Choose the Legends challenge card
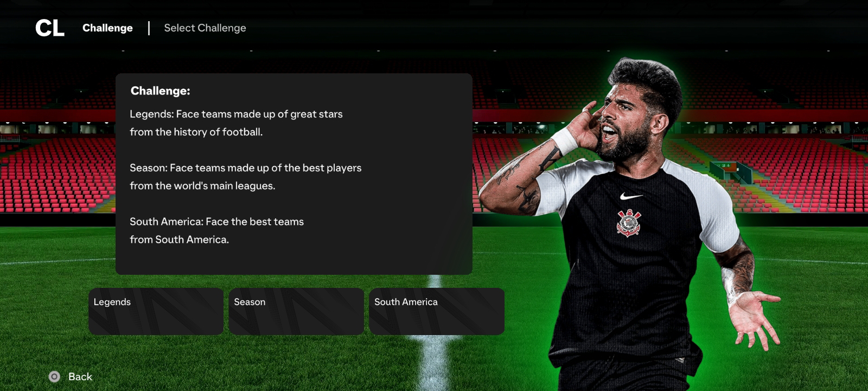 (156, 311)
